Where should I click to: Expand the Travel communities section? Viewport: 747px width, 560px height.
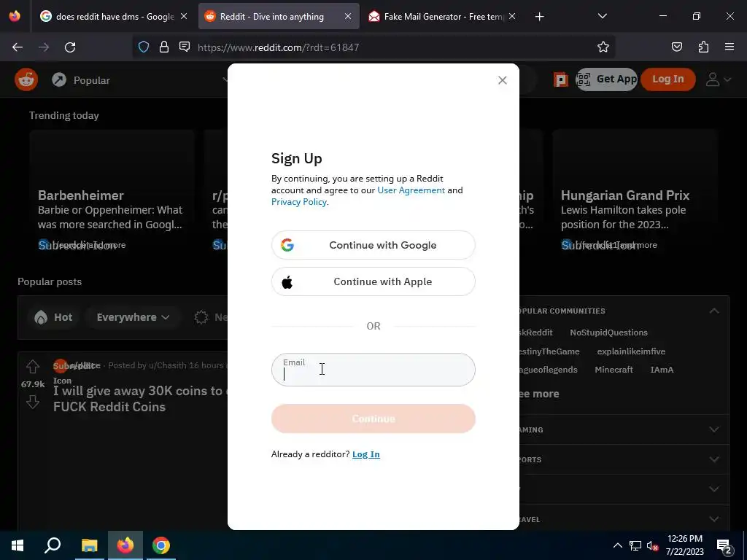coord(713,519)
